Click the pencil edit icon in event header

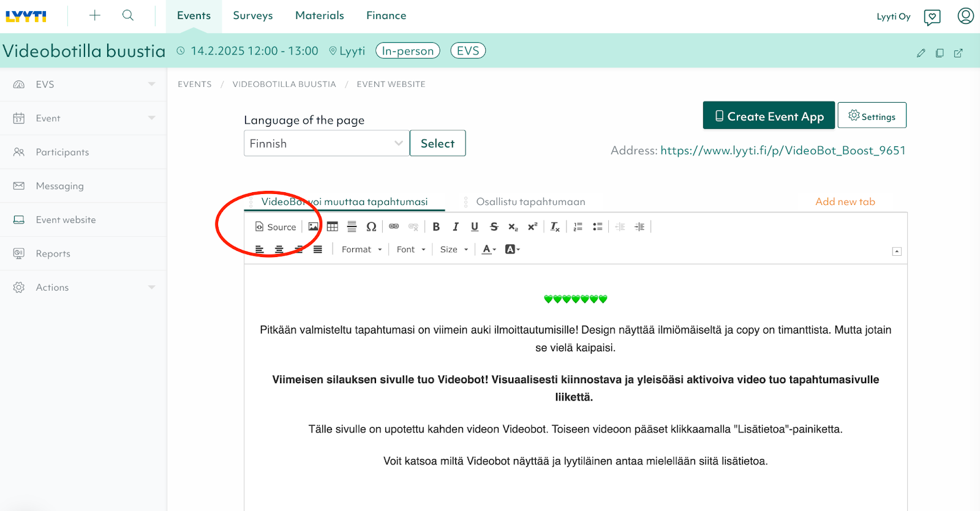click(x=921, y=53)
